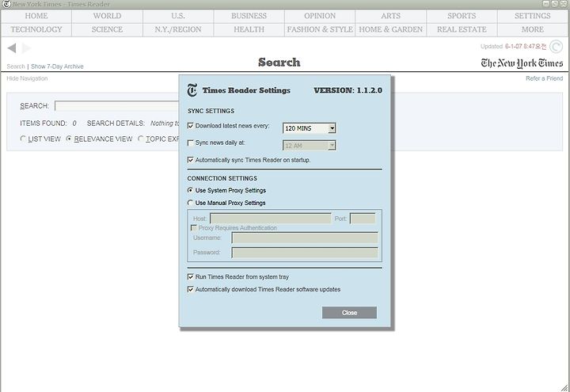Open the MORE sections menu

533,29
